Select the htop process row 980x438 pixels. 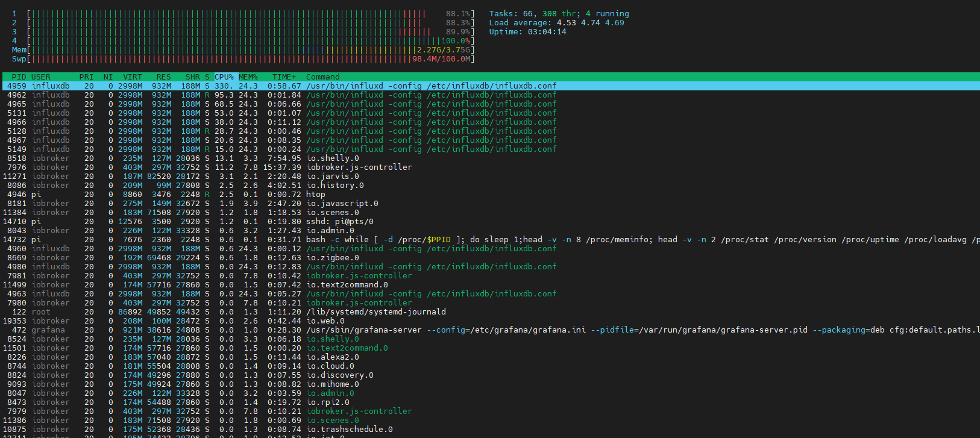coord(315,194)
